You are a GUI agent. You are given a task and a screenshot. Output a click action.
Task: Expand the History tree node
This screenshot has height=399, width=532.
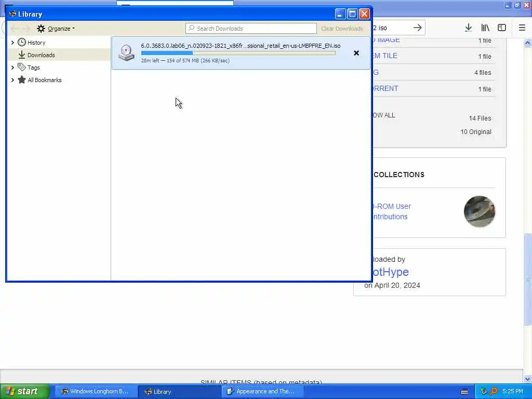click(x=12, y=43)
